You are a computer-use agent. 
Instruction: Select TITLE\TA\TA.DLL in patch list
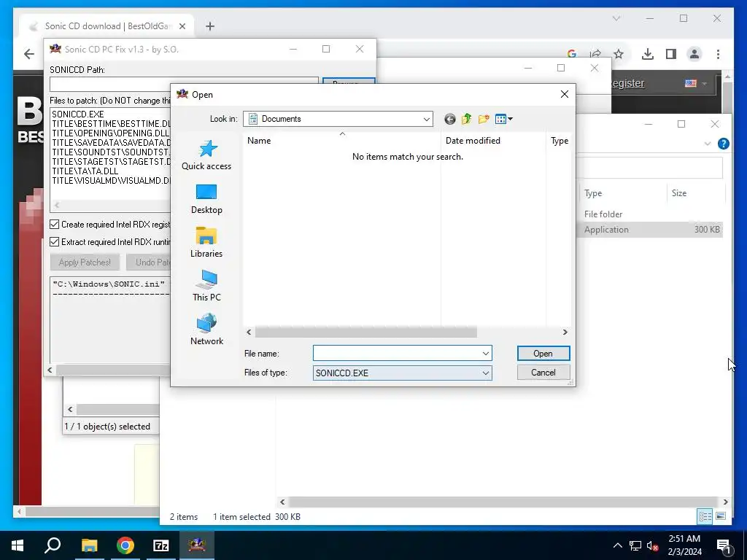click(x=85, y=171)
